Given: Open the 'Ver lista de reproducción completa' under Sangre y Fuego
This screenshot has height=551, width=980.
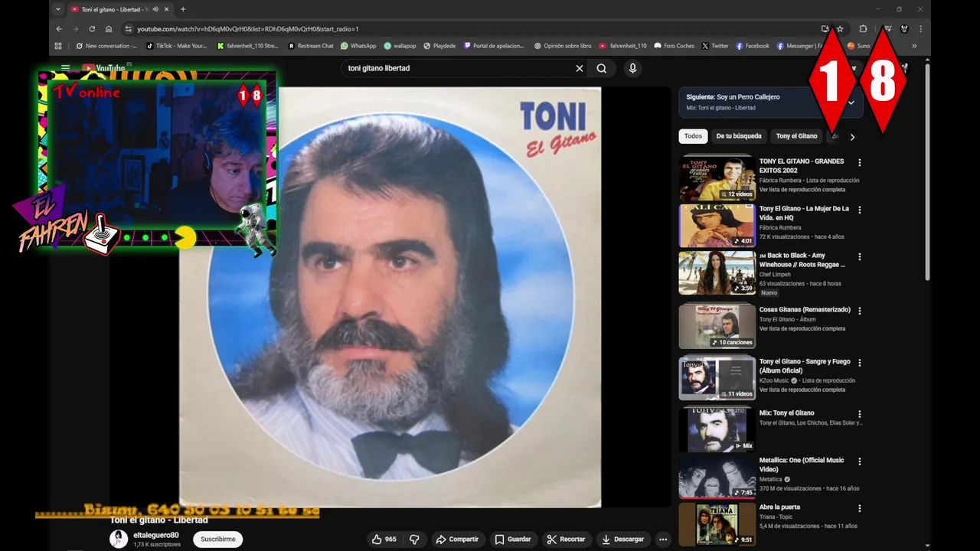Looking at the screenshot, I should coord(802,390).
